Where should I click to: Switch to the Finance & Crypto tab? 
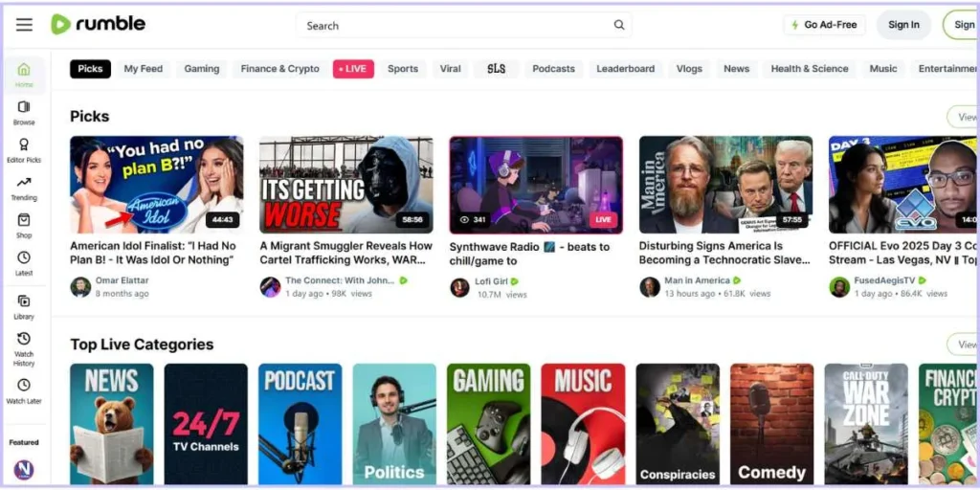[279, 69]
